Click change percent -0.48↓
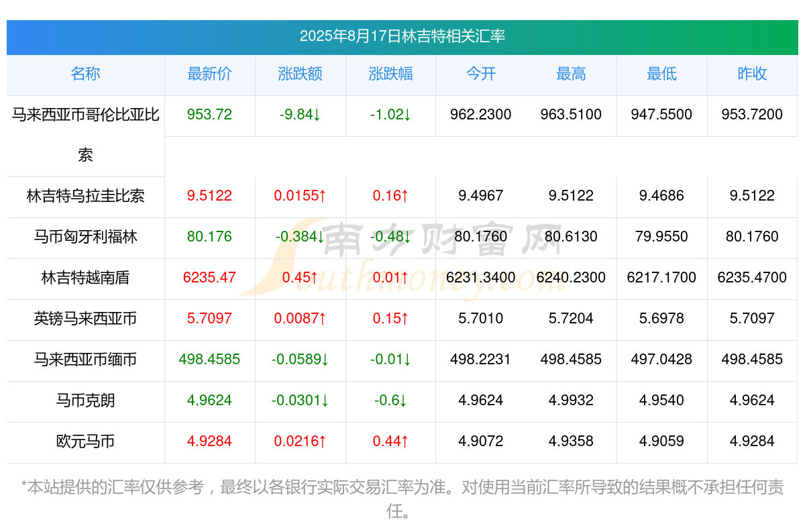This screenshot has width=805, height=532. (x=390, y=237)
